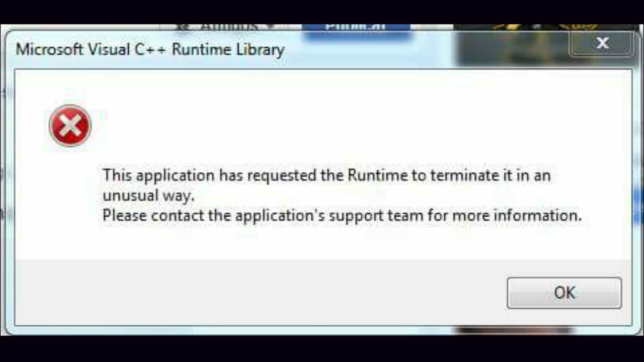Click 'Please contact the application's support team' line
The height and width of the screenshot is (362, 644).
342,216
